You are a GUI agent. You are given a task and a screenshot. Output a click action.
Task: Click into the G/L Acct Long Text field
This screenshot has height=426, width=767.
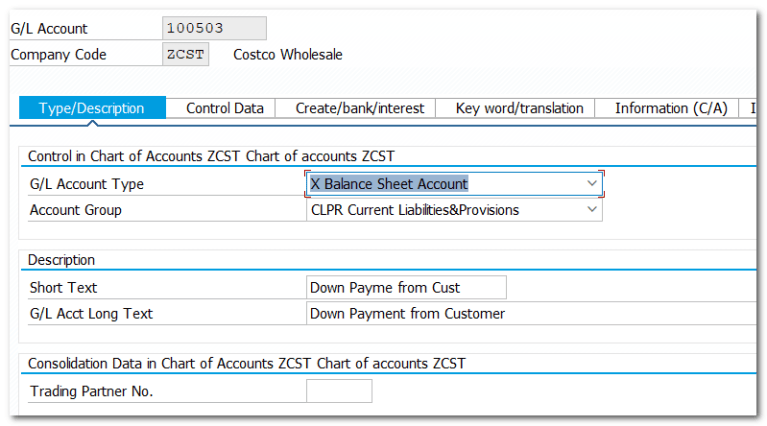[x=530, y=314]
